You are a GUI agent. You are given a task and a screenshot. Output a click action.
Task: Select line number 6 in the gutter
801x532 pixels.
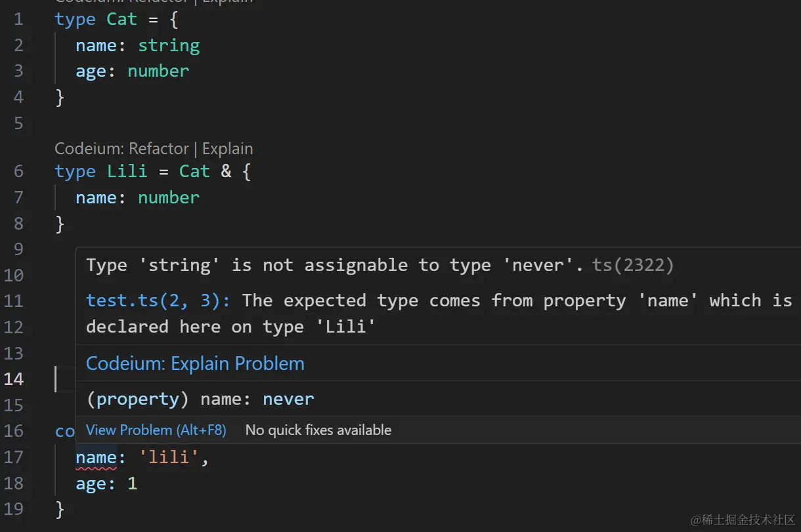[18, 171]
